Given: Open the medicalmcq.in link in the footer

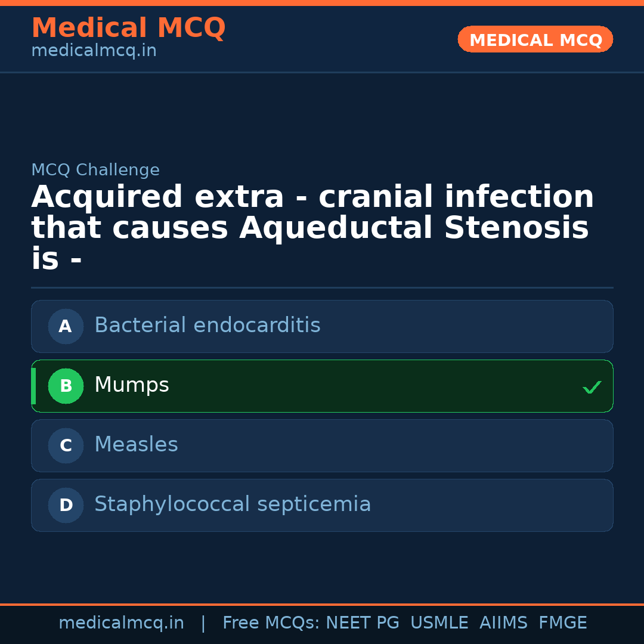Looking at the screenshot, I should pyautogui.click(x=121, y=623).
